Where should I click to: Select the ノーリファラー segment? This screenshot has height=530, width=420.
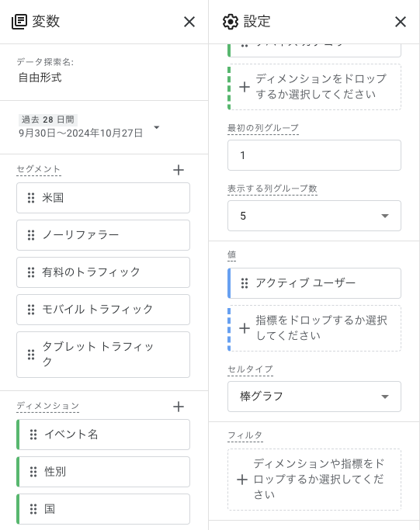click(103, 235)
